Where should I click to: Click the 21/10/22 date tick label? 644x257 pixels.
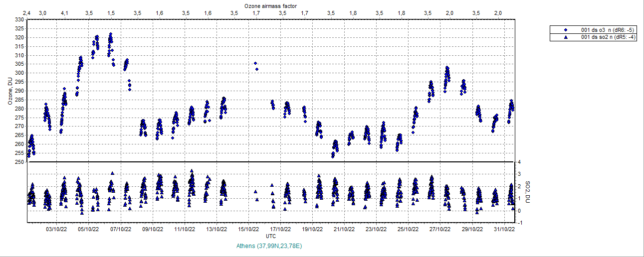pos(344,230)
